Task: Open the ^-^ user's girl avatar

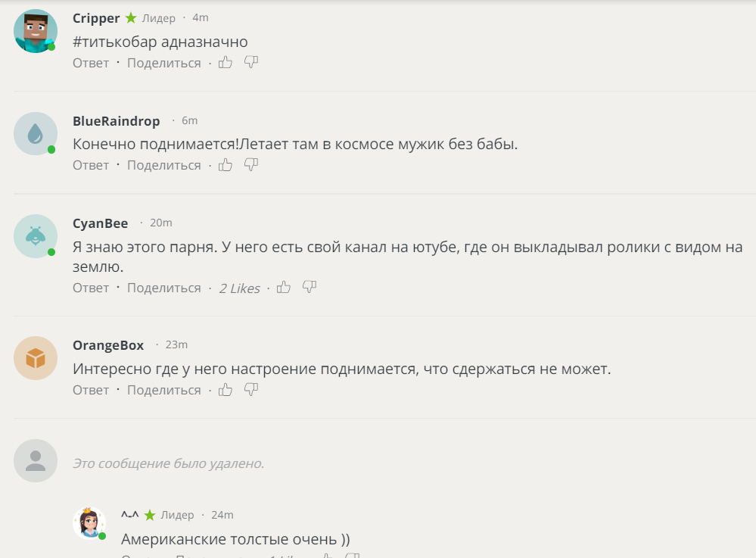Action: 89,522
